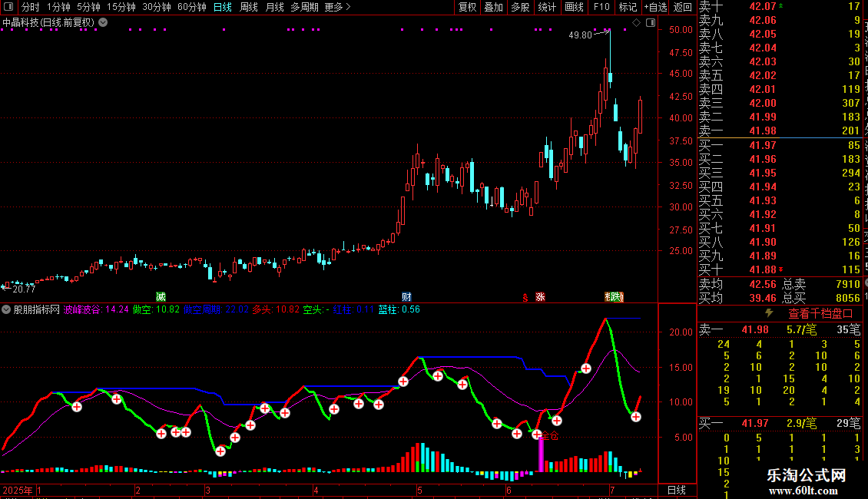Click the 标记 mark button
868x499 pixels.
628,7
